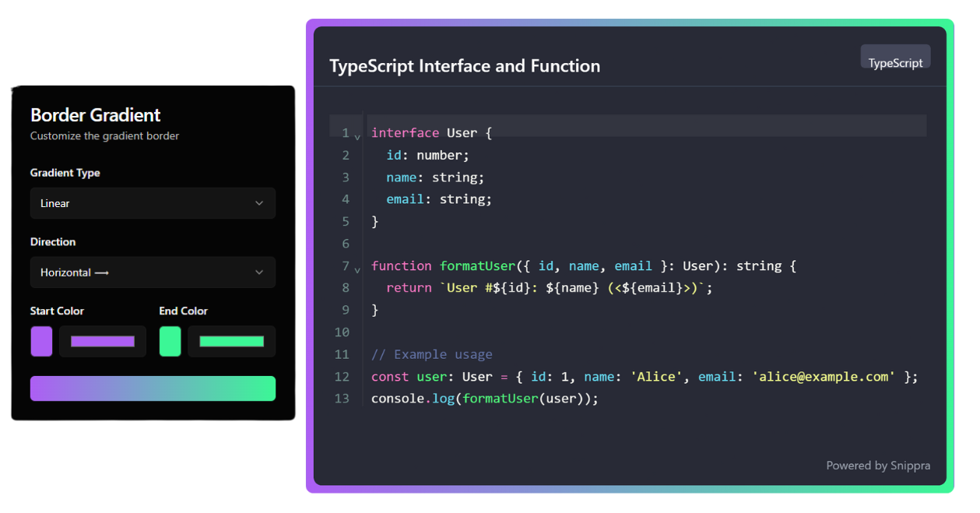Click the End Color hex input field
980x513 pixels.
click(x=231, y=341)
